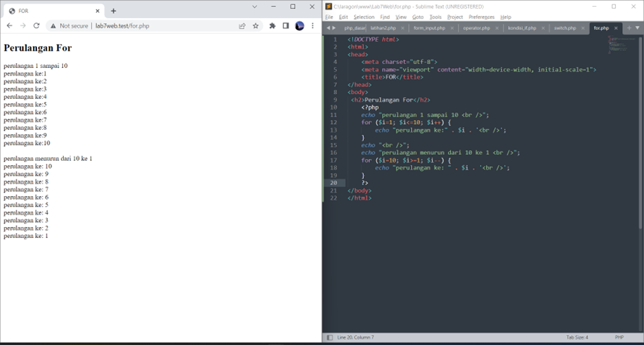Viewport: 644px width, 345px height.
Task: Open Chrome side panel icon
Action: pyautogui.click(x=286, y=26)
